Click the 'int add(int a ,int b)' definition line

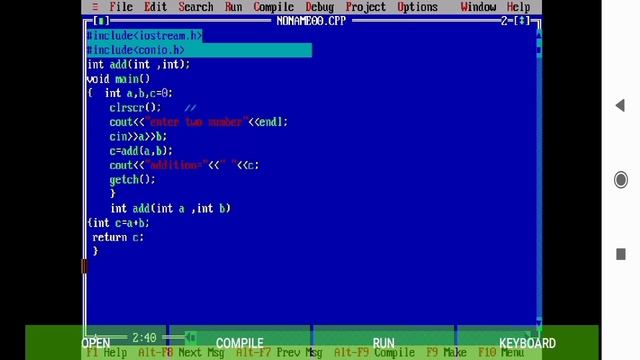(171, 209)
